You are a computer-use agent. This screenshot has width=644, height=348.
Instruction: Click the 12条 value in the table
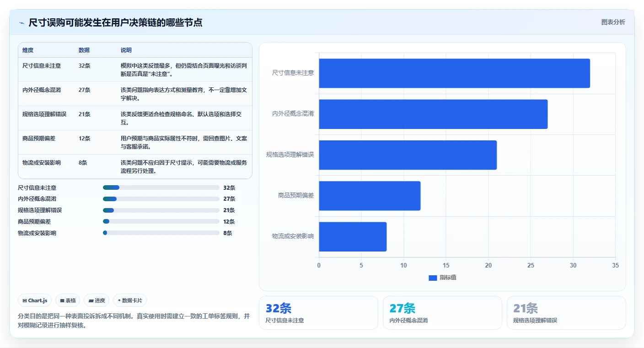coord(85,138)
